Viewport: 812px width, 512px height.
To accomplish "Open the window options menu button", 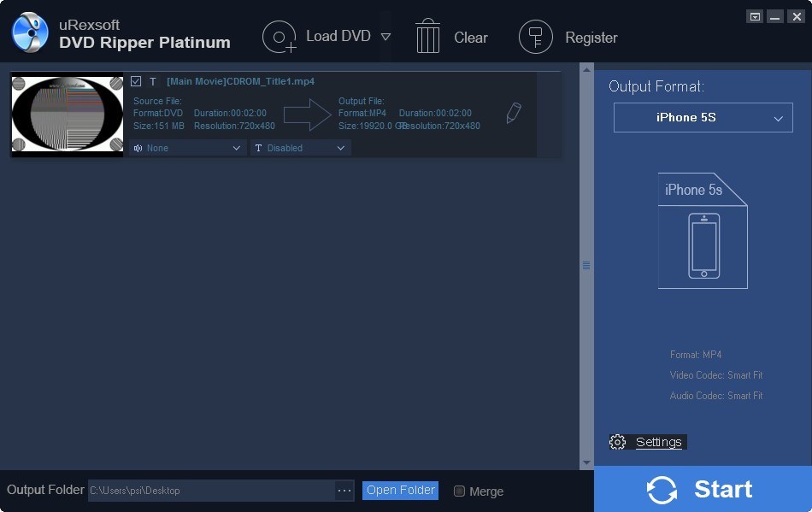I will click(755, 16).
